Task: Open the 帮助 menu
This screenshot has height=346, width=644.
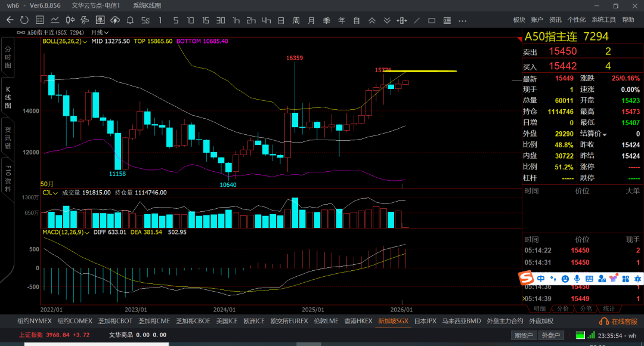Action: (x=628, y=20)
